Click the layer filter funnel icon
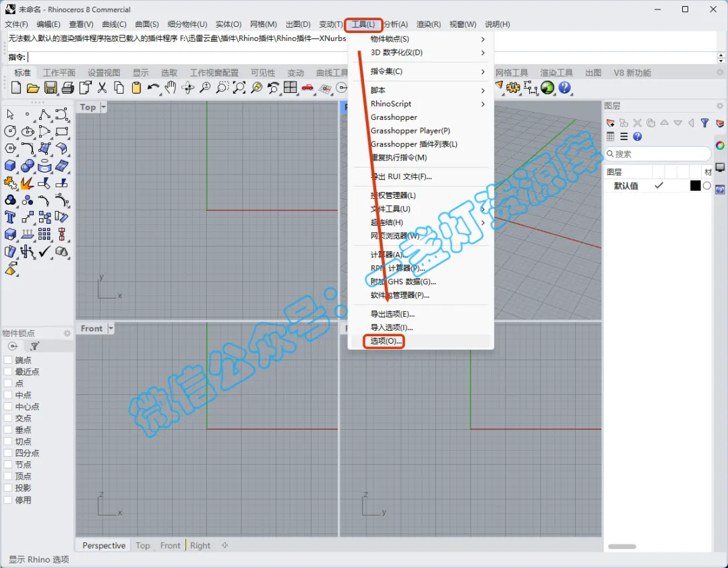 tap(705, 123)
